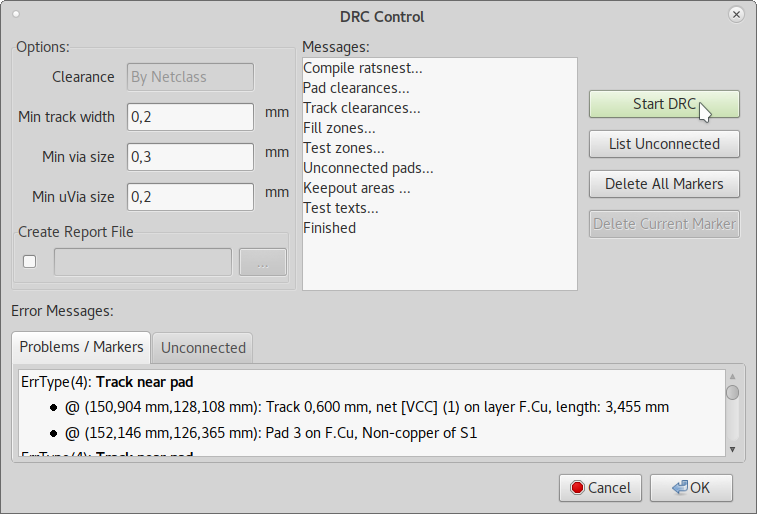
Task: Select the Pad 3 on F.Cu marker line
Action: [271, 433]
